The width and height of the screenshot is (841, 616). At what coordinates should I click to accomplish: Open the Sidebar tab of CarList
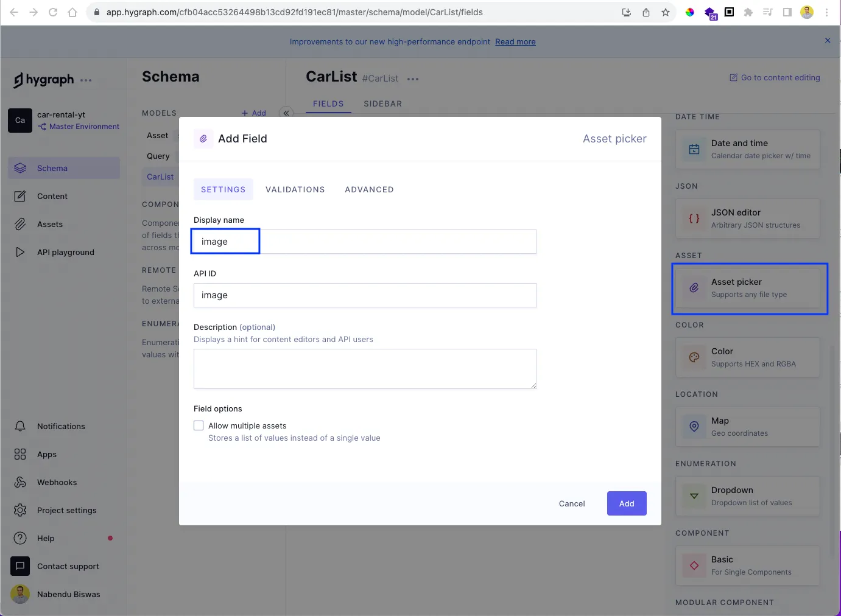click(x=383, y=104)
